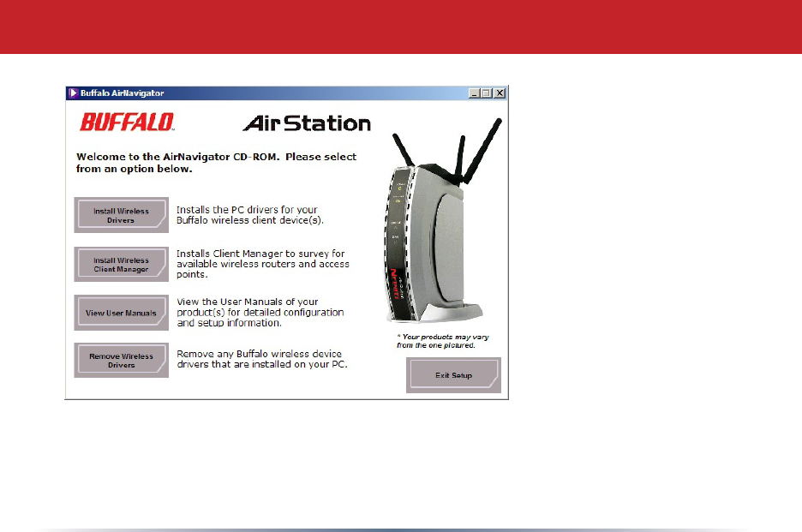
Task: Minimize the Buffalo AirNavigator window
Action: pyautogui.click(x=474, y=93)
